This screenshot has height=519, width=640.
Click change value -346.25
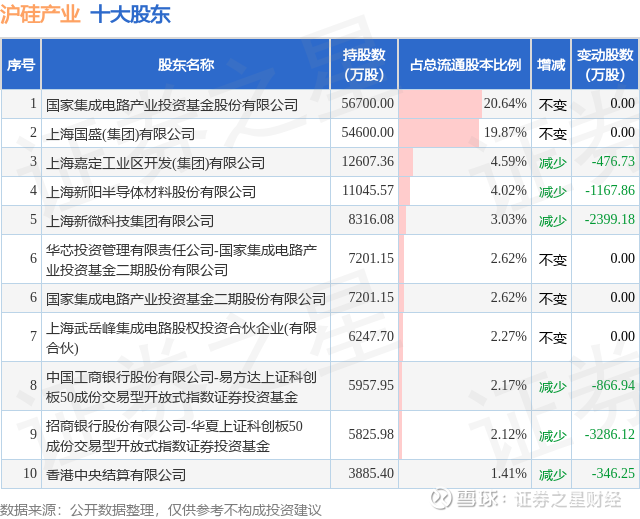tap(613, 473)
